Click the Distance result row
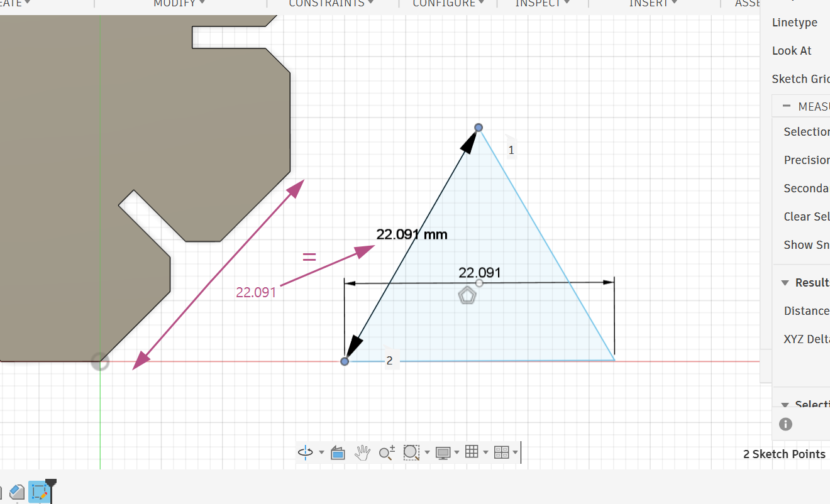The height and width of the screenshot is (504, 830). click(x=807, y=311)
